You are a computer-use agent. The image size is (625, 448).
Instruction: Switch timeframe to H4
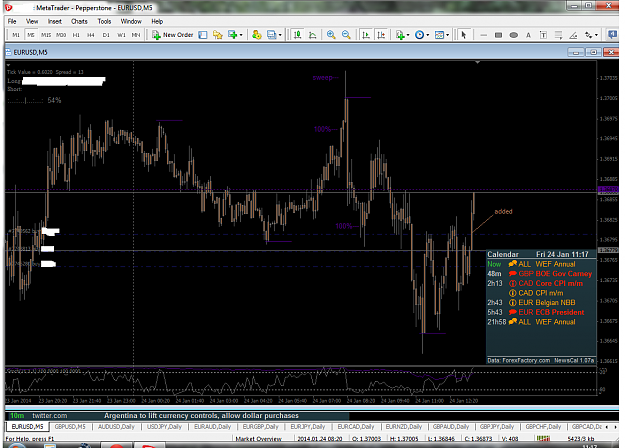[x=91, y=35]
